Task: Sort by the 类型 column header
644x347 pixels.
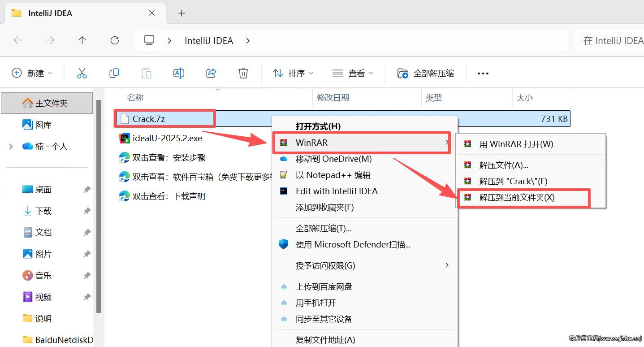Action: click(x=434, y=97)
